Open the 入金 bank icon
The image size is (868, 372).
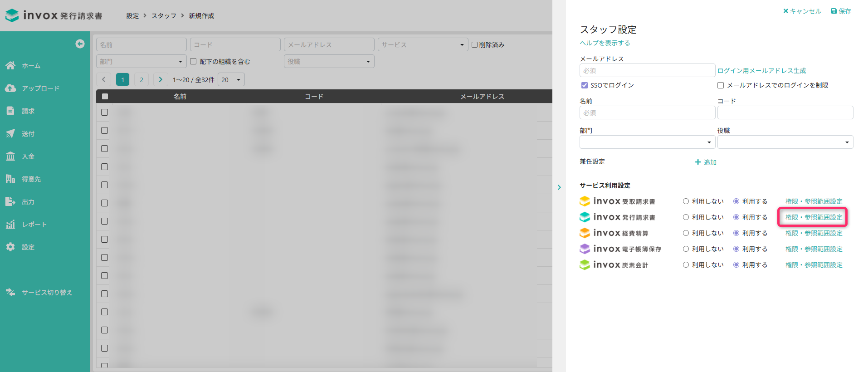[x=10, y=156]
